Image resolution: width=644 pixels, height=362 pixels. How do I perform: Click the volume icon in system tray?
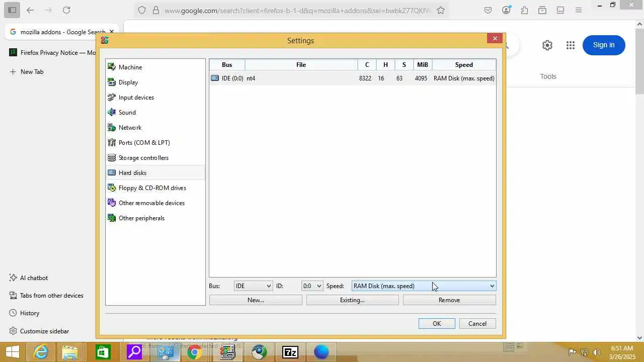(597, 352)
